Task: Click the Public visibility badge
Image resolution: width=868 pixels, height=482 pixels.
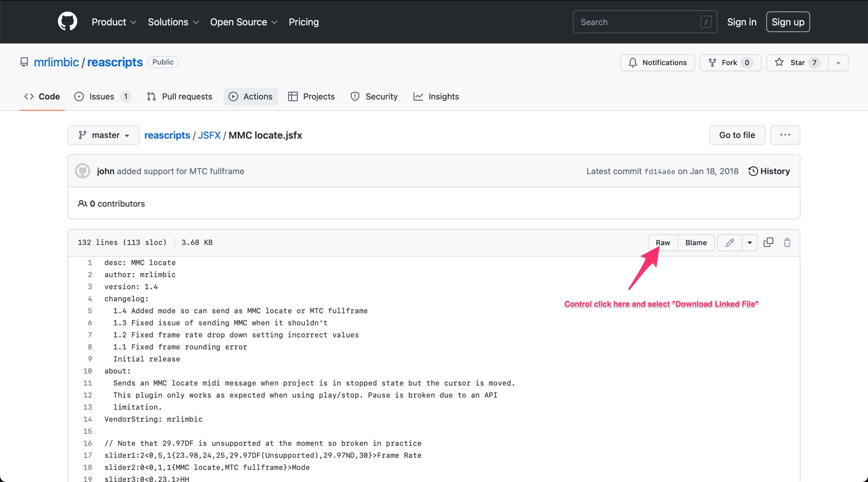Action: click(163, 62)
